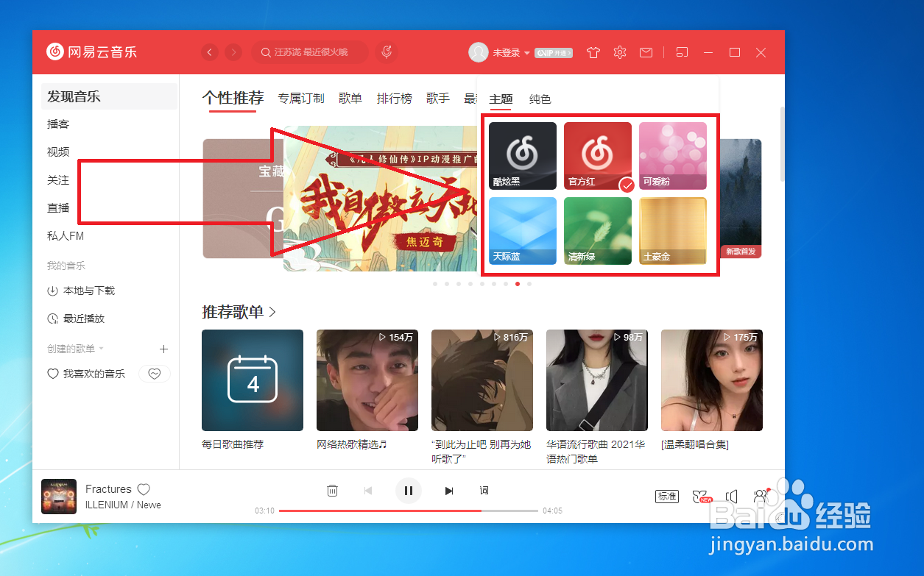Click the NetEase Cloud Music logo
This screenshot has height=576, width=924.
[x=91, y=52]
